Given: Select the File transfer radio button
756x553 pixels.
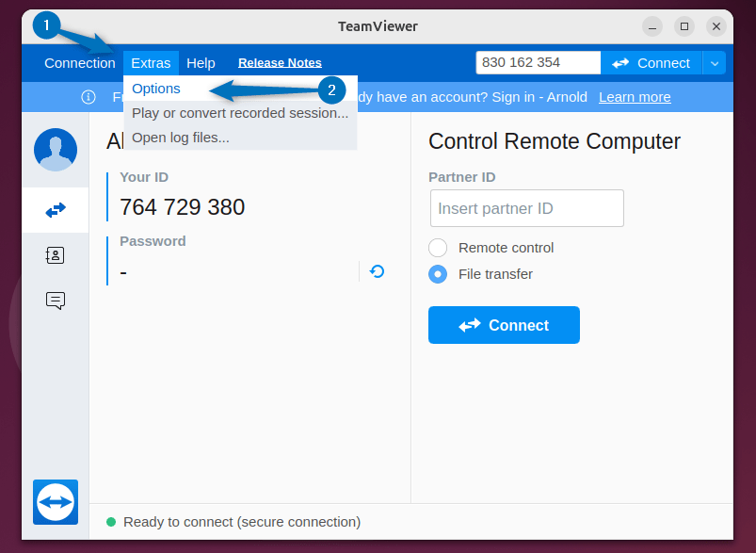Looking at the screenshot, I should pos(437,273).
